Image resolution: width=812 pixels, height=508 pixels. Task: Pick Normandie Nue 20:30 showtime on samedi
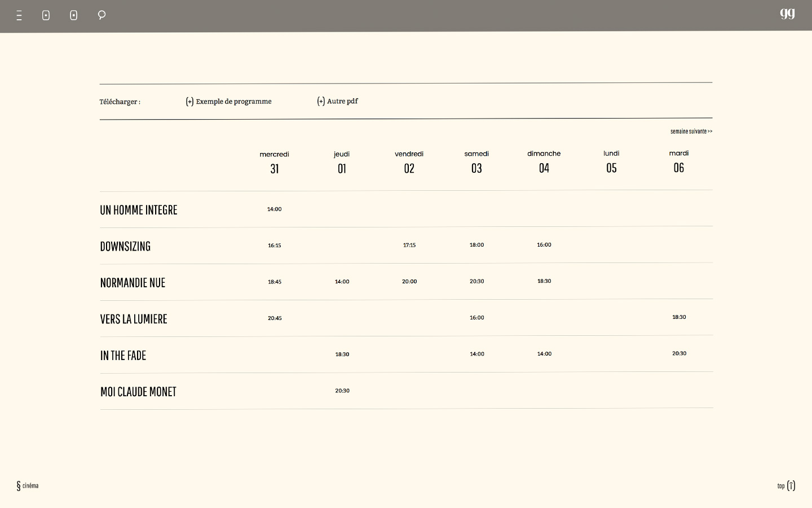(476, 281)
